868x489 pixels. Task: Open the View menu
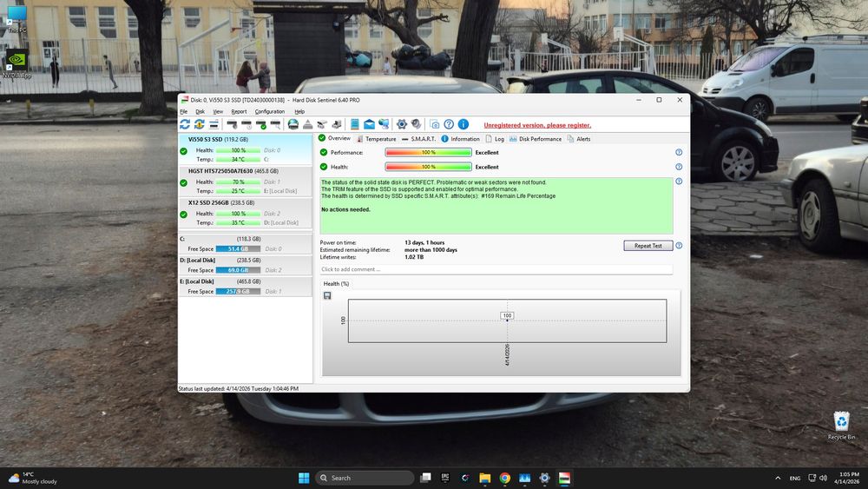tap(218, 111)
